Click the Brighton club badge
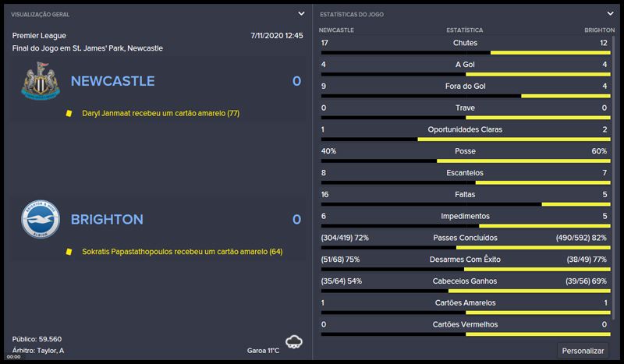The width and height of the screenshot is (624, 364). 39,220
